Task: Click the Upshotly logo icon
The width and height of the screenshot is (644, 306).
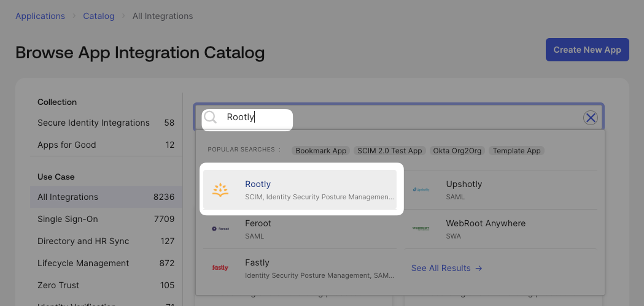Action: click(x=421, y=189)
